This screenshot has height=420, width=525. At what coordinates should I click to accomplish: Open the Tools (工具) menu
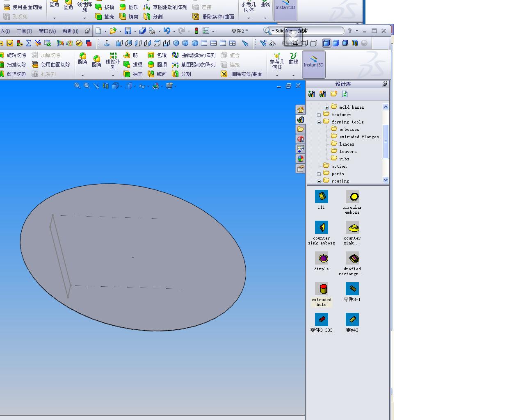click(24, 31)
